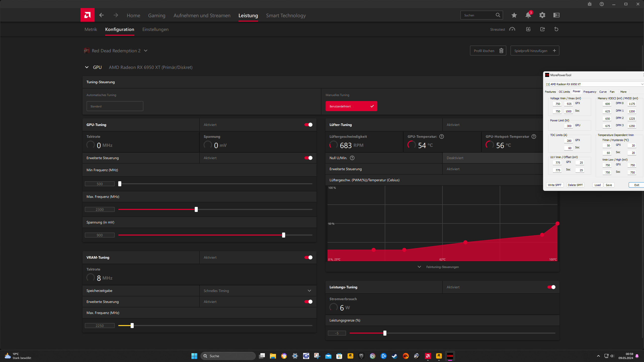This screenshot has height=362, width=644.
Task: Turn off the VRAM-Tuning switch
Action: [308, 257]
